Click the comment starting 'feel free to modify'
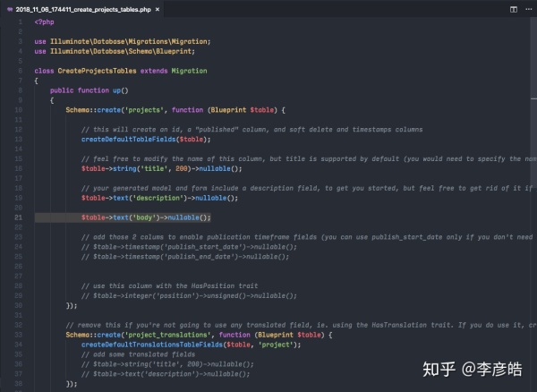Screen dimensions: 537x392 pyautogui.click(x=310, y=158)
